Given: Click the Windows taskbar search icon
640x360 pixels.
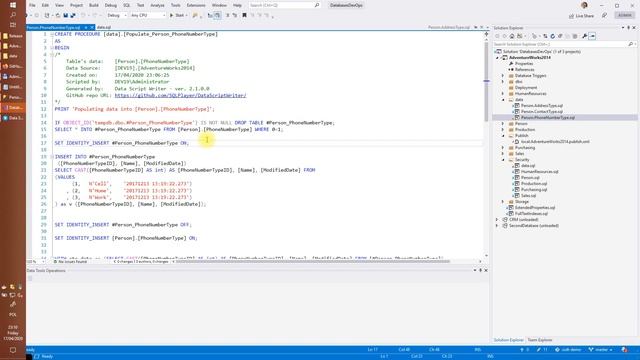Looking at the screenshot, I should (13, 15).
